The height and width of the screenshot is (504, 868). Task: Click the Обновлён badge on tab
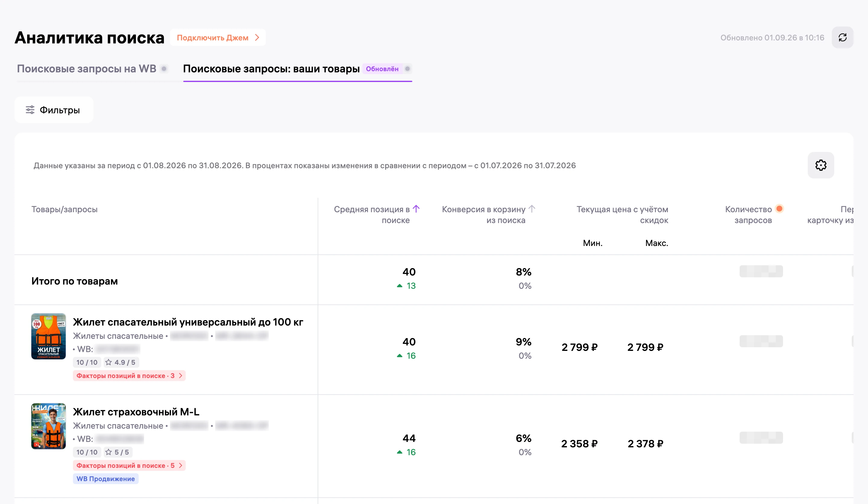point(382,68)
